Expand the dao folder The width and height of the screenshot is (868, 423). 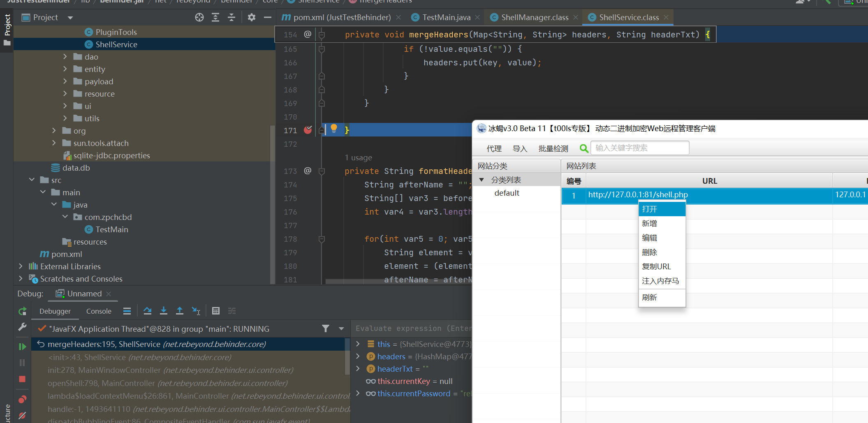click(x=65, y=56)
